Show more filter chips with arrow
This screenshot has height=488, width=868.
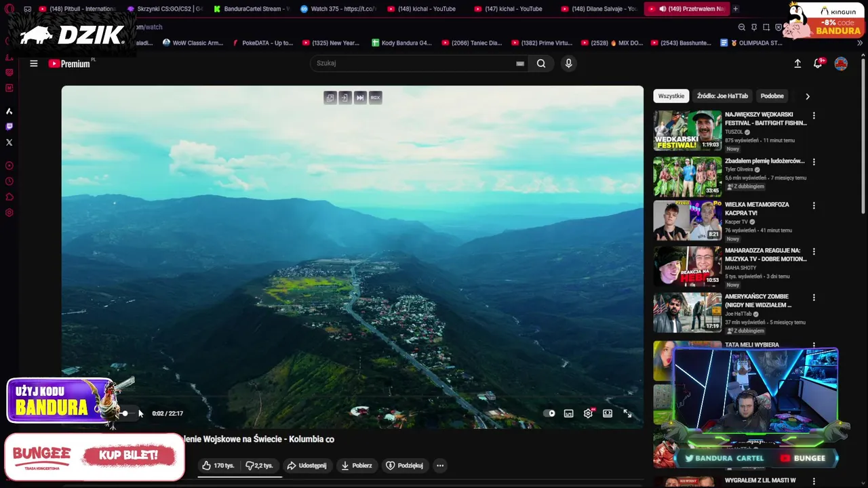click(x=807, y=96)
